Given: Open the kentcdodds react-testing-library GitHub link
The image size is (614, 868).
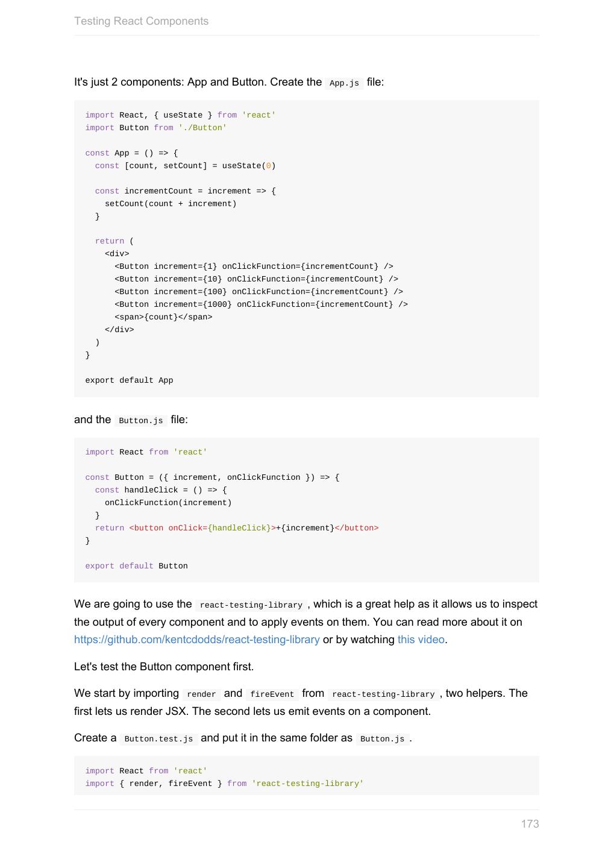Looking at the screenshot, I should pos(196,640).
